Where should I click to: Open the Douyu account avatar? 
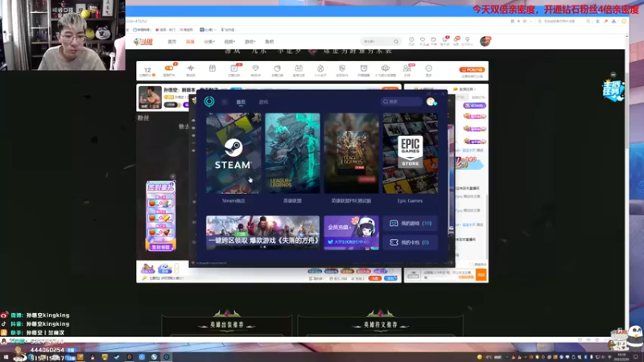[x=485, y=41]
